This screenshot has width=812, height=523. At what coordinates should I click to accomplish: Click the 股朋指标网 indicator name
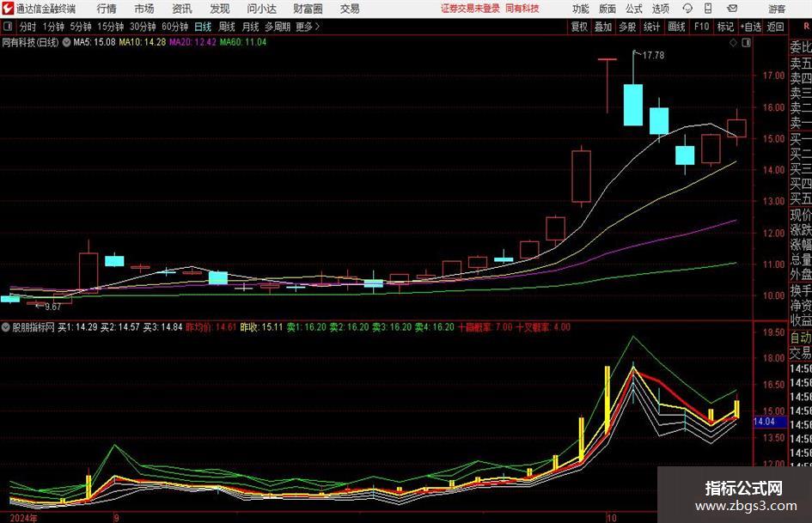[34, 327]
